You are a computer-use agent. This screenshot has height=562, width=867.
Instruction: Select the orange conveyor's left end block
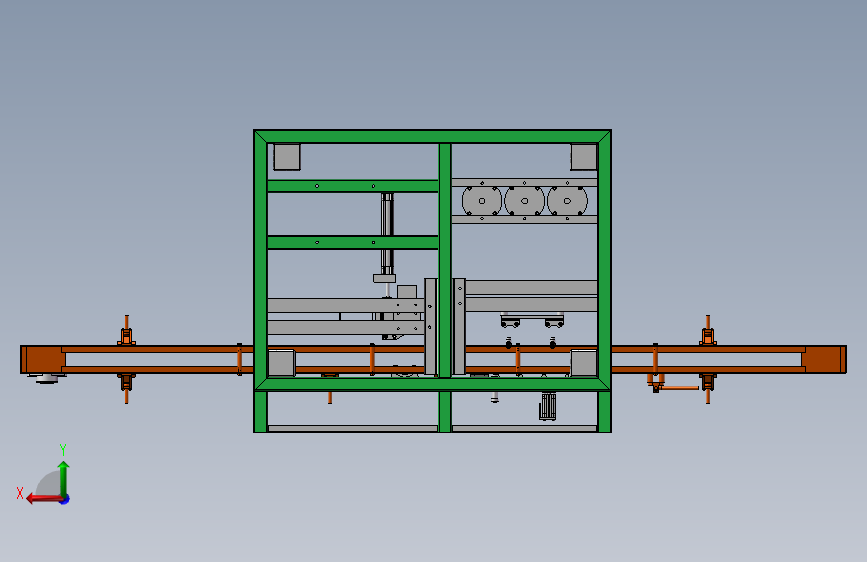[43, 360]
